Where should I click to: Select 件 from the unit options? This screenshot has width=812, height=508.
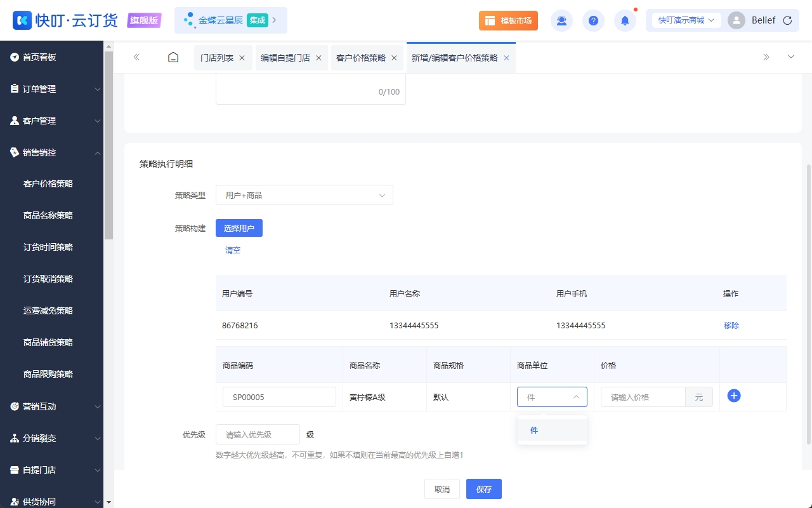[x=552, y=430]
